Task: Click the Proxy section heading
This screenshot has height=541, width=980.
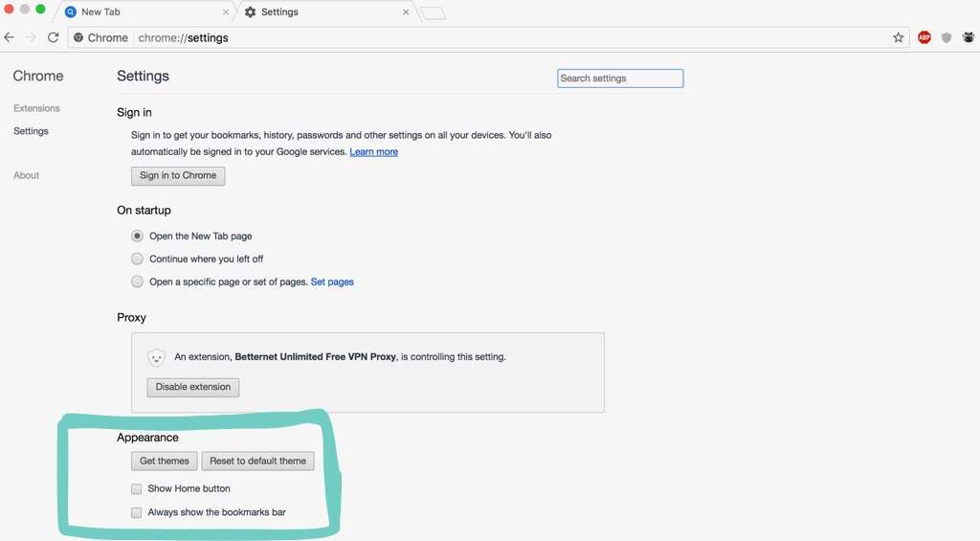Action: [x=131, y=317]
